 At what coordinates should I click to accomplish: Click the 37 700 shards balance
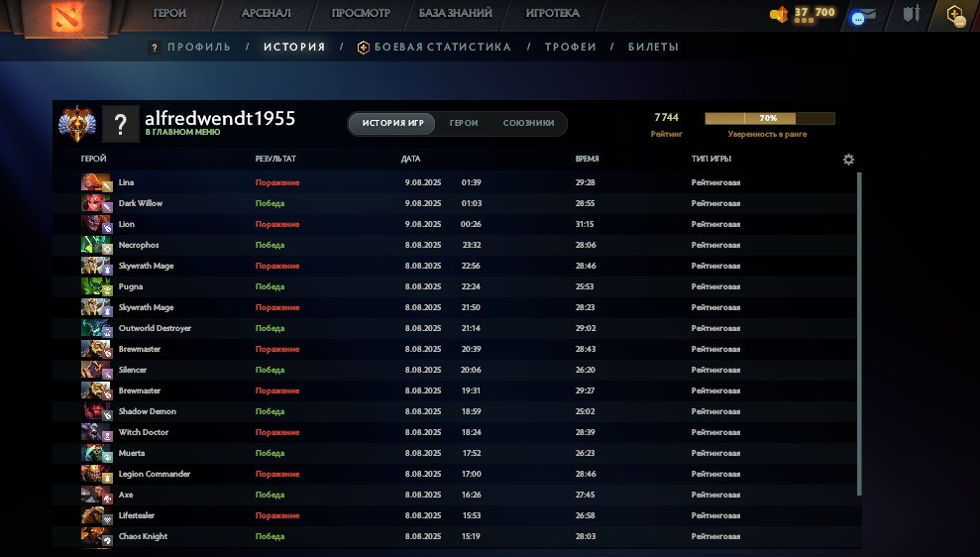pos(815,12)
